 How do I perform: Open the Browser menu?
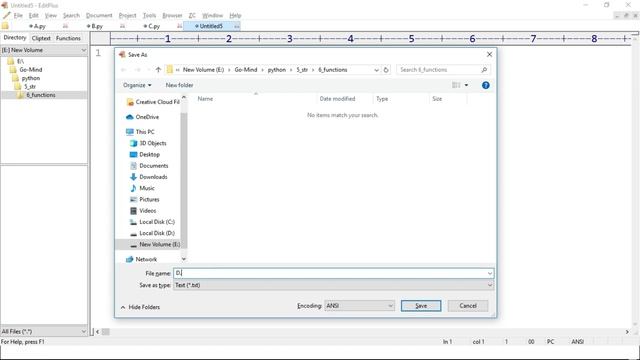pyautogui.click(x=172, y=16)
